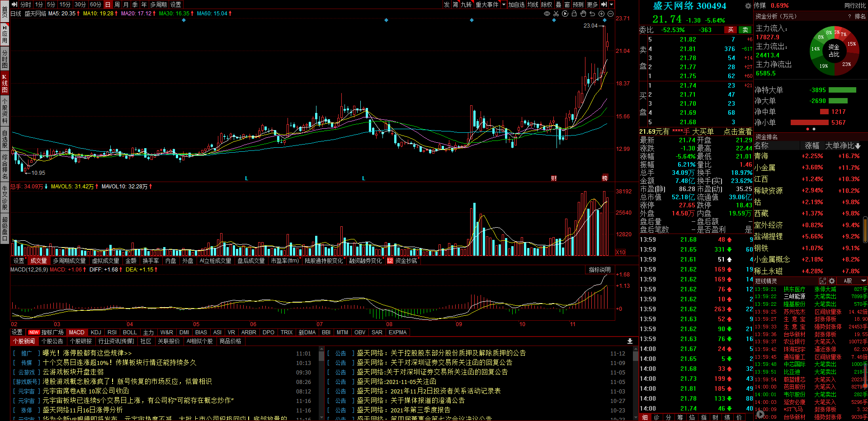
Task: Open the rightmost toolbar dropdown arrow
Action: pyautogui.click(x=612, y=5)
